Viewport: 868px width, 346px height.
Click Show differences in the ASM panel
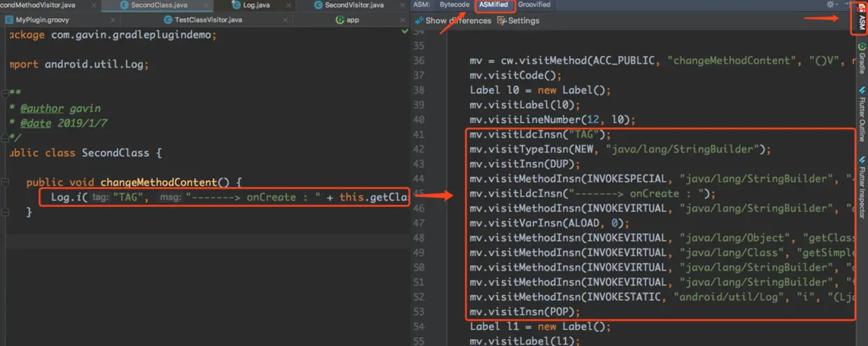click(x=452, y=21)
